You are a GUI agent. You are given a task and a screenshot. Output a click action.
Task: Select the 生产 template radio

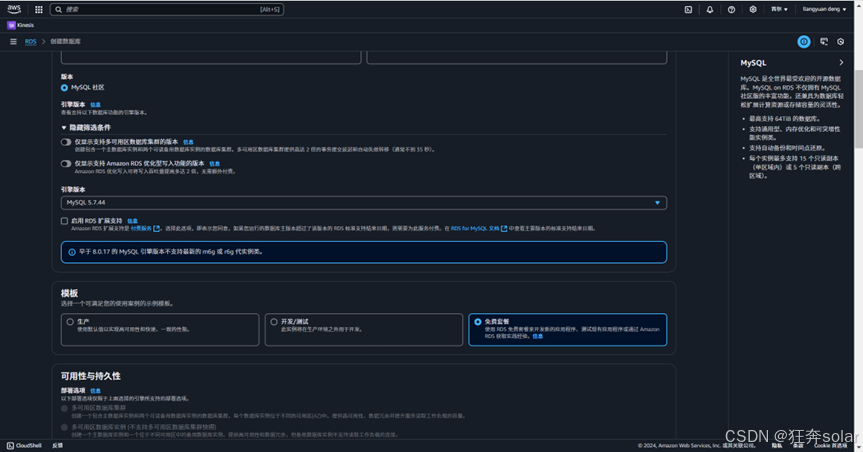click(x=70, y=322)
